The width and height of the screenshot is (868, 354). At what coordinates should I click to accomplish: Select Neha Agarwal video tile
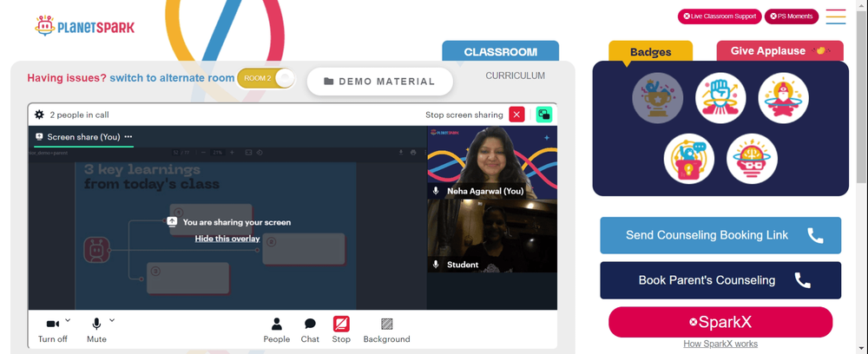pos(492,162)
